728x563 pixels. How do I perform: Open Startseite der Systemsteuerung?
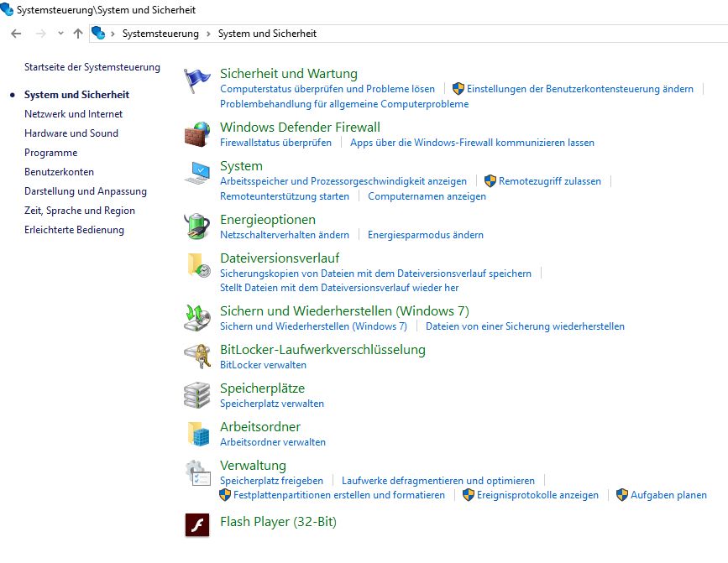tap(92, 67)
